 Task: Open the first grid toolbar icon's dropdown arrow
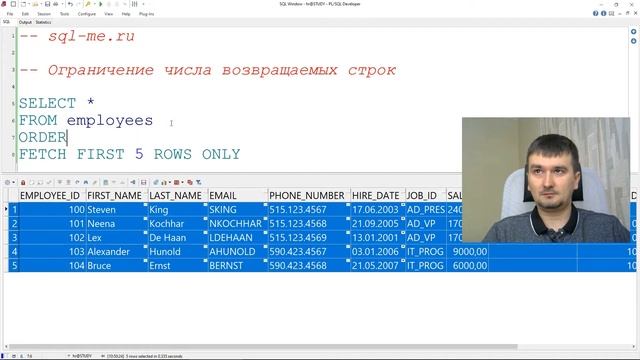click(13, 182)
